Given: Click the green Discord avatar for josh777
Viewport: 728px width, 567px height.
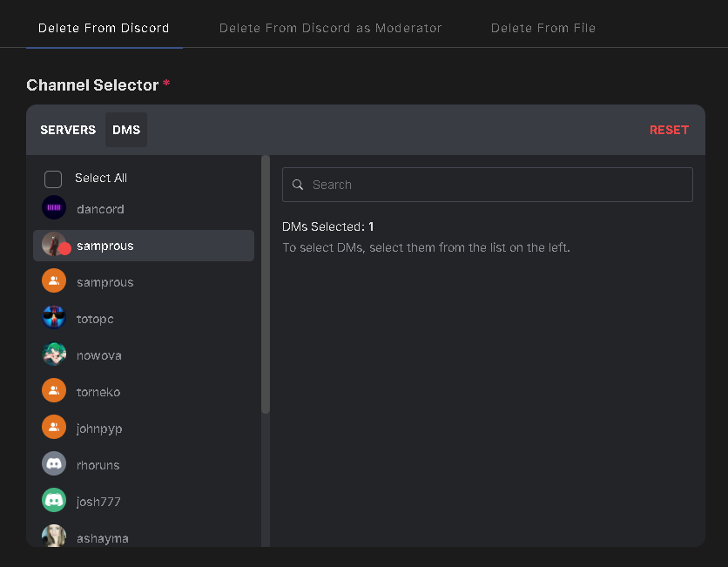Looking at the screenshot, I should 54,500.
